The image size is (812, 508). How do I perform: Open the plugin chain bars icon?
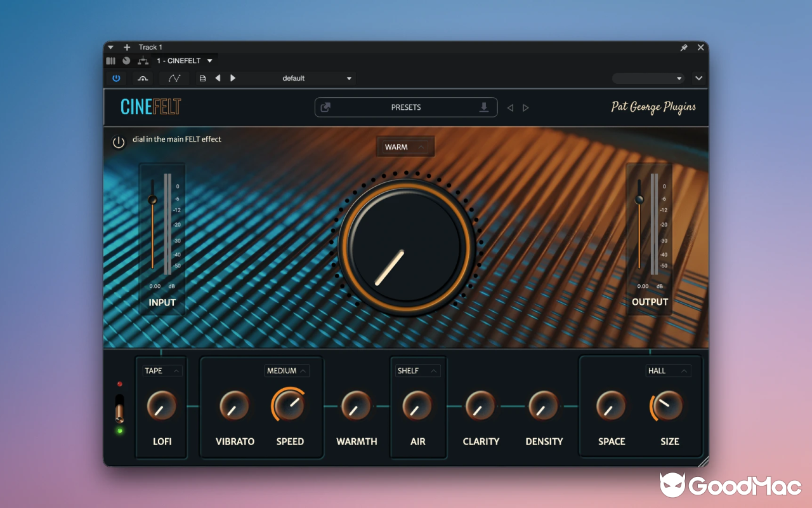(111, 61)
